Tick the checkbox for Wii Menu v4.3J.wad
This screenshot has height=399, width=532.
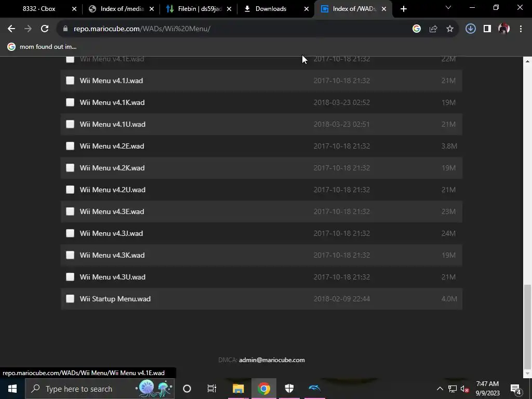(70, 233)
